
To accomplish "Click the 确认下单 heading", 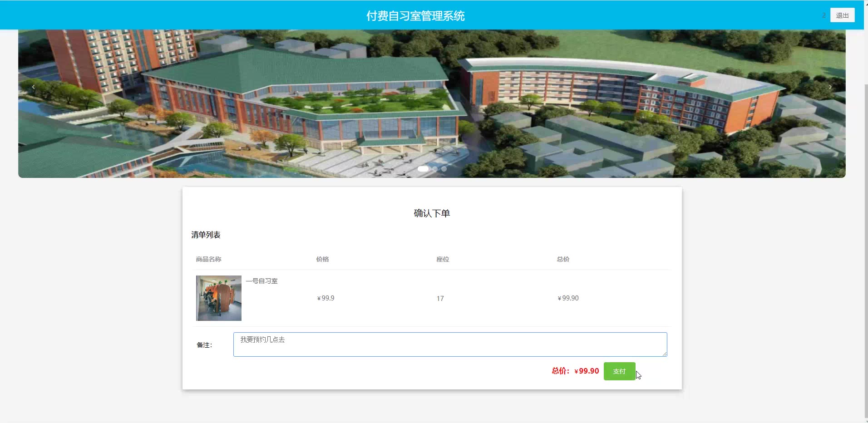I will (432, 213).
